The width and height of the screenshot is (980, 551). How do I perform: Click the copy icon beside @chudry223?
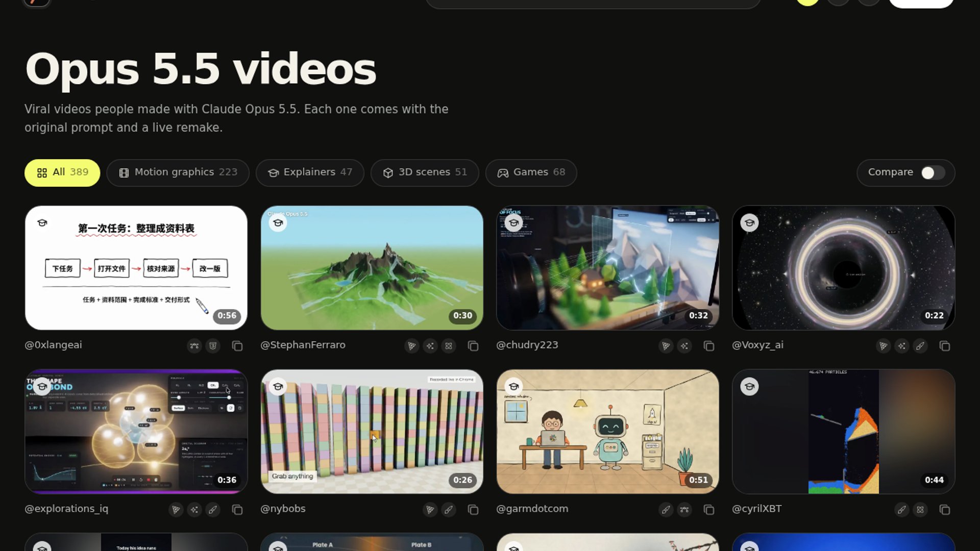pos(709,346)
